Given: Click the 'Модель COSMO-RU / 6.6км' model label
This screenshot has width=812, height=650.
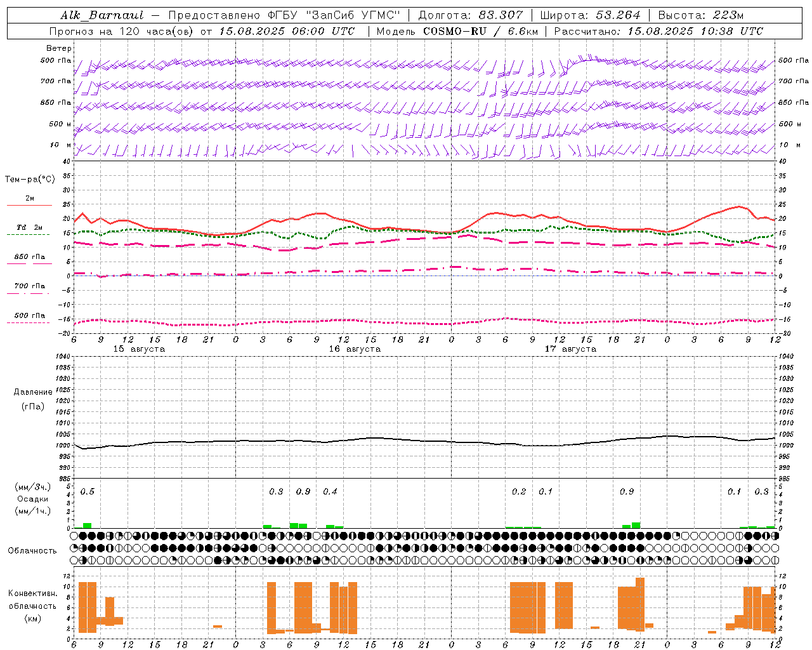Looking at the screenshot, I should (x=457, y=31).
